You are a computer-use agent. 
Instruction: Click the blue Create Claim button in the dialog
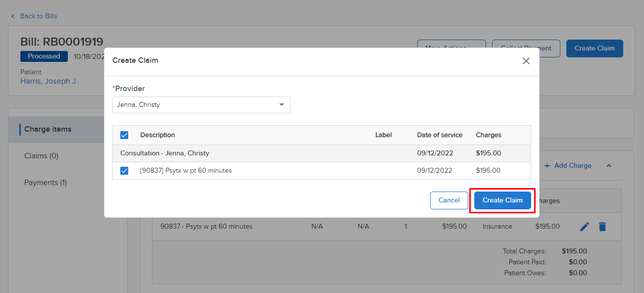pos(502,200)
